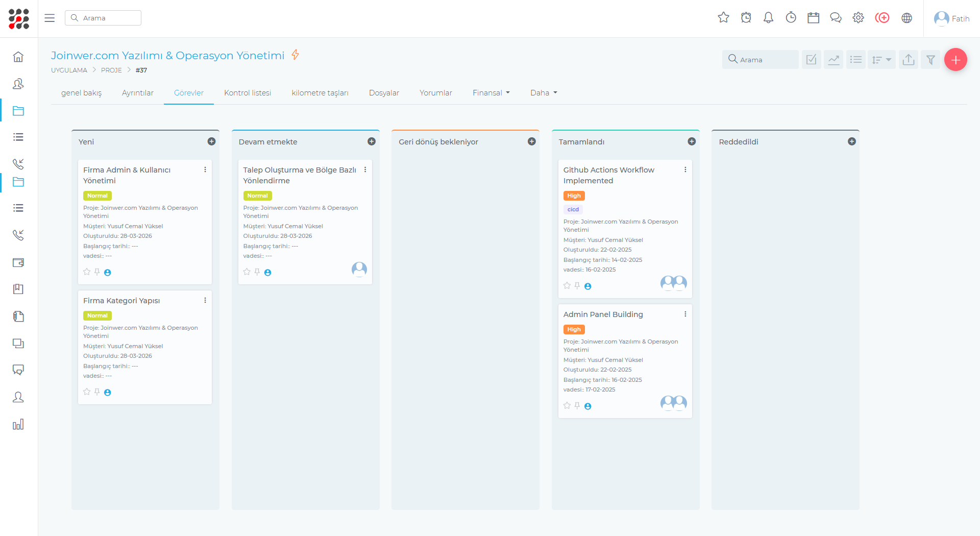Screen dimensions: 980x536
Task: Open the filter funnel icon
Action: 930,60
